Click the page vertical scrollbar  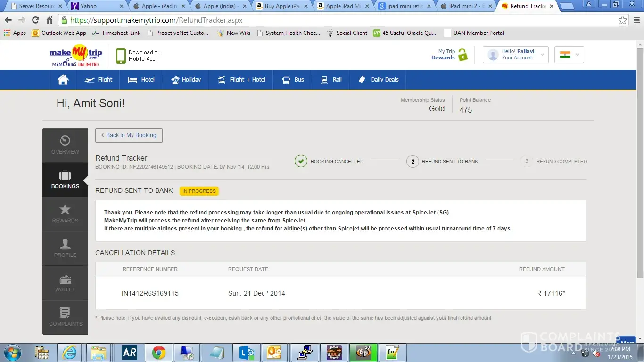(x=640, y=165)
